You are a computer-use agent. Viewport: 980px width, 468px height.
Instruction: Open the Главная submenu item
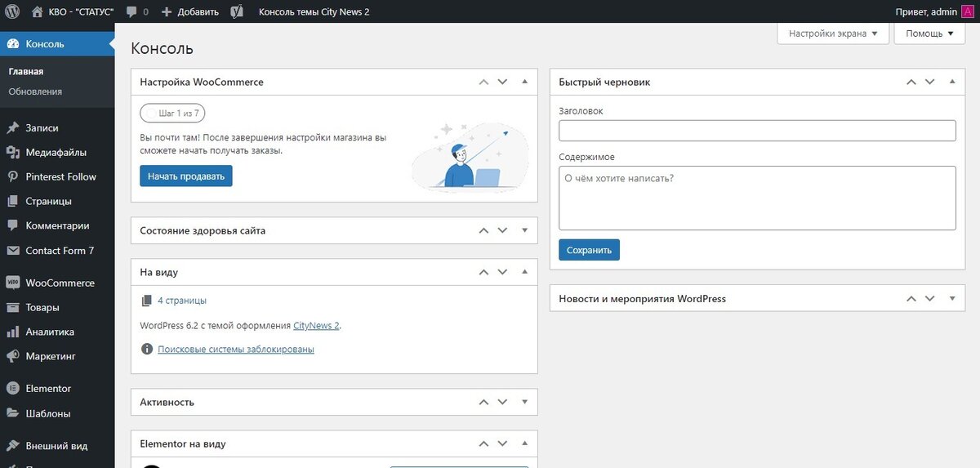click(x=26, y=72)
